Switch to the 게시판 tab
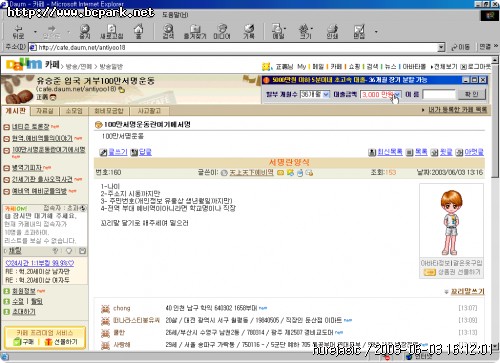 tap(16, 111)
